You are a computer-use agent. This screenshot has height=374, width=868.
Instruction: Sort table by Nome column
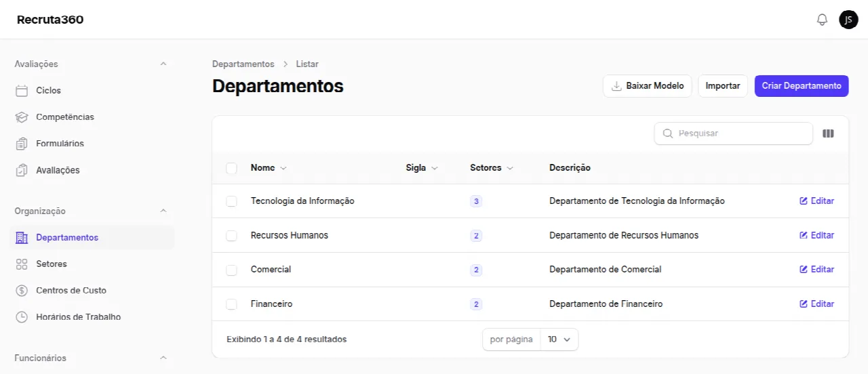pos(269,168)
